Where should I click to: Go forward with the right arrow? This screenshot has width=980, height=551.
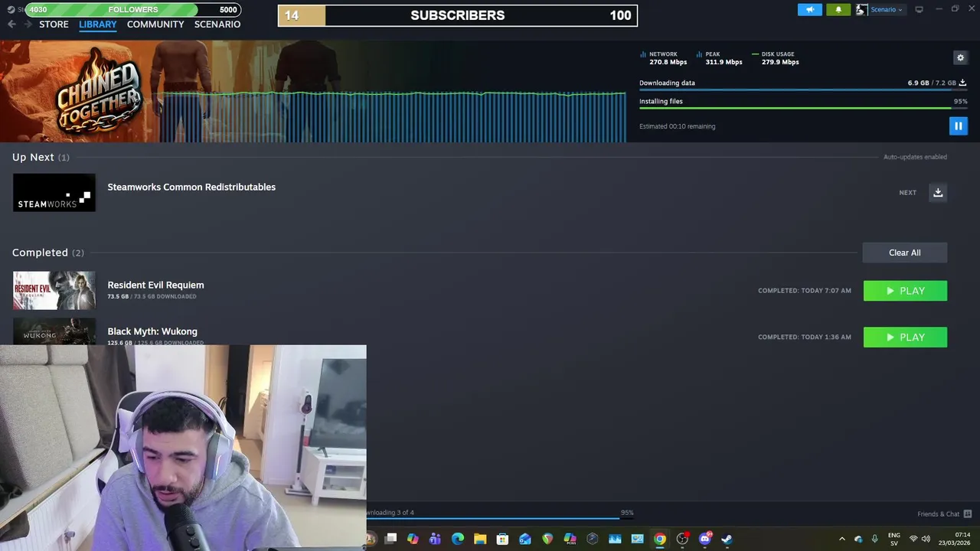28,24
